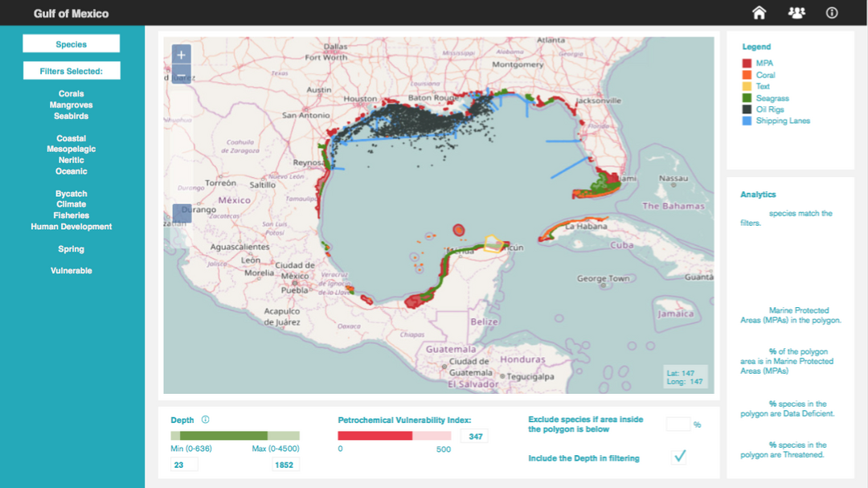Select the Mesopelagic filter
The height and width of the screenshot is (488, 868).
72,150
